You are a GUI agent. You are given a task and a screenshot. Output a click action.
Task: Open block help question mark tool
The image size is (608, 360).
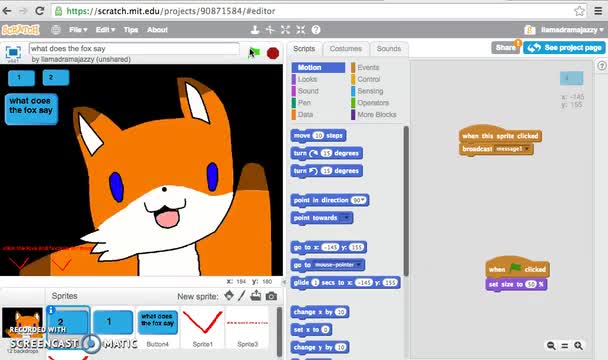pos(316,29)
